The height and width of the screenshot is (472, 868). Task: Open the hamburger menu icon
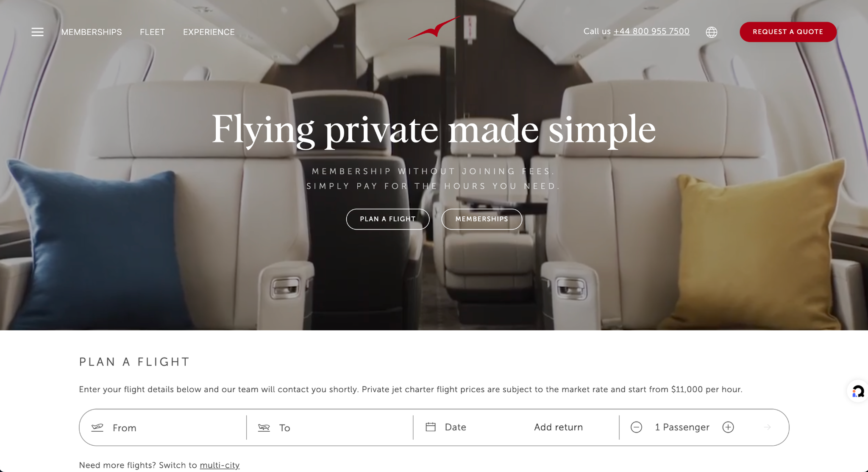tap(37, 32)
